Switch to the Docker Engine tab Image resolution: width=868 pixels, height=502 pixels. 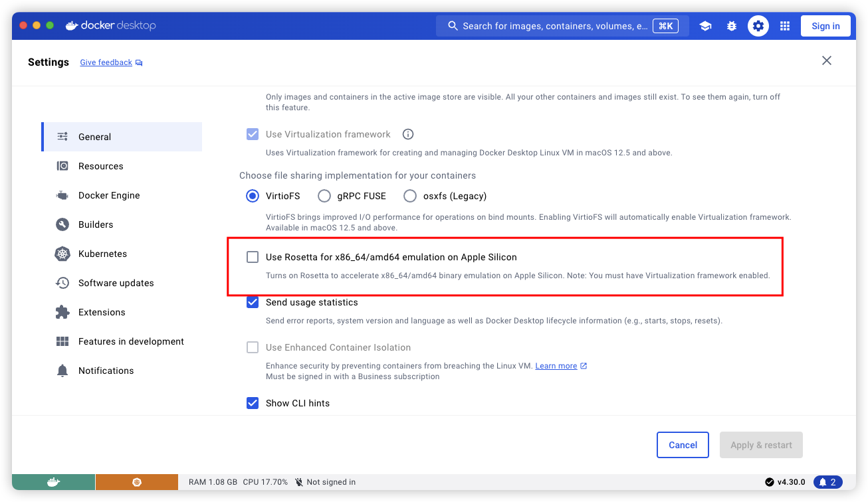122,195
